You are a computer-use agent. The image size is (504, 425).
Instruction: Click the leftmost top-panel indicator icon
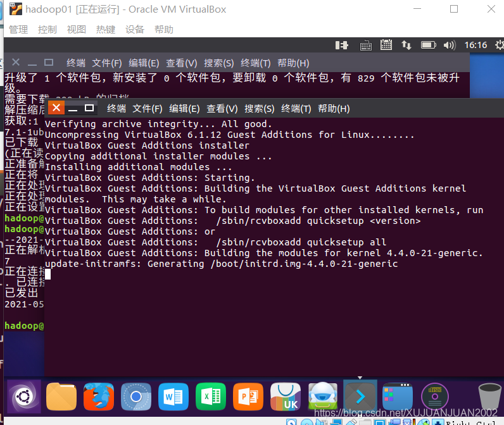pos(341,46)
